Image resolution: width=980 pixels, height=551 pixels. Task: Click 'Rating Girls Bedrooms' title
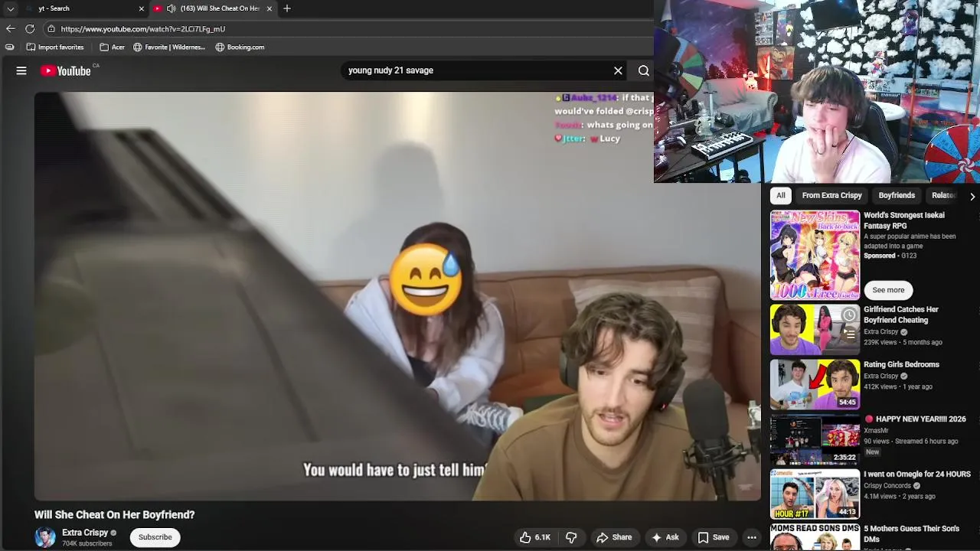tap(901, 364)
